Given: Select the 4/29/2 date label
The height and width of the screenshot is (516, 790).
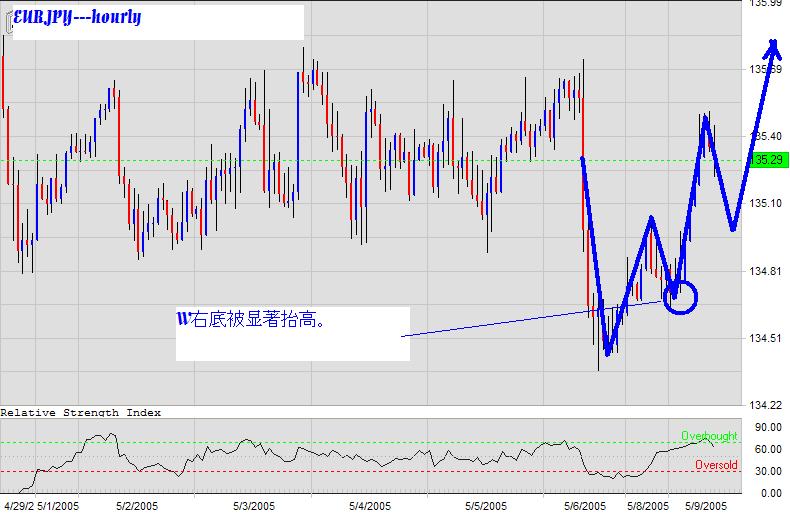Looking at the screenshot, I should pyautogui.click(x=19, y=506).
